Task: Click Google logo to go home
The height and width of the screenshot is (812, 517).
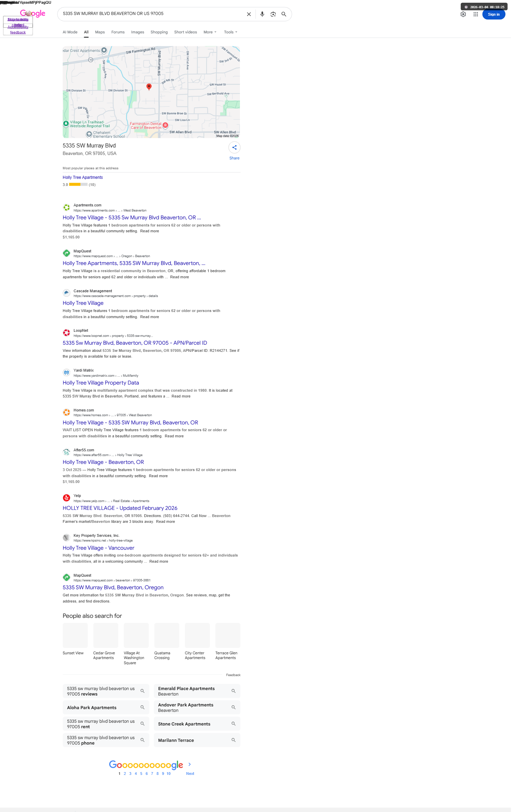Action: [33, 13]
